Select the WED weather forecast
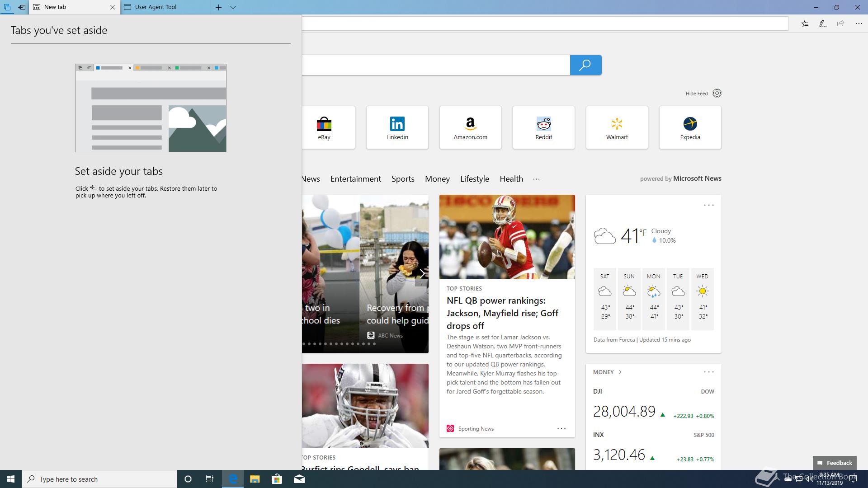The height and width of the screenshot is (488, 868). tap(703, 299)
